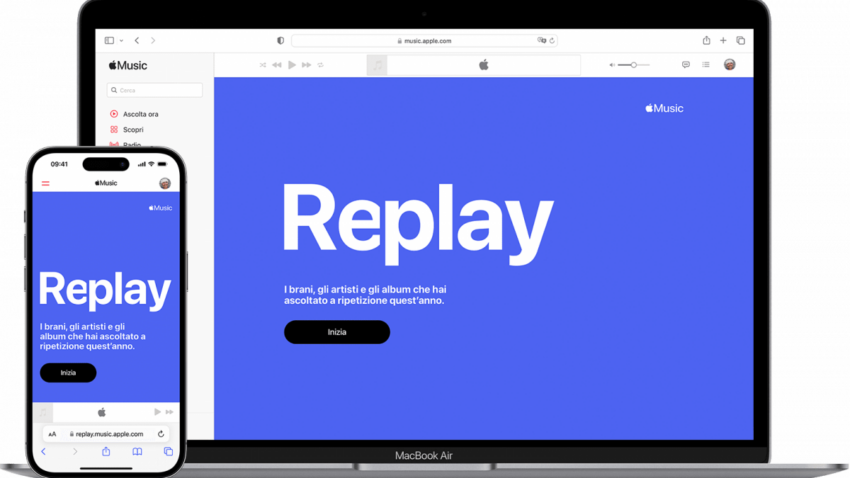Open the privacy shield report icon
The image size is (850, 478).
click(x=280, y=41)
